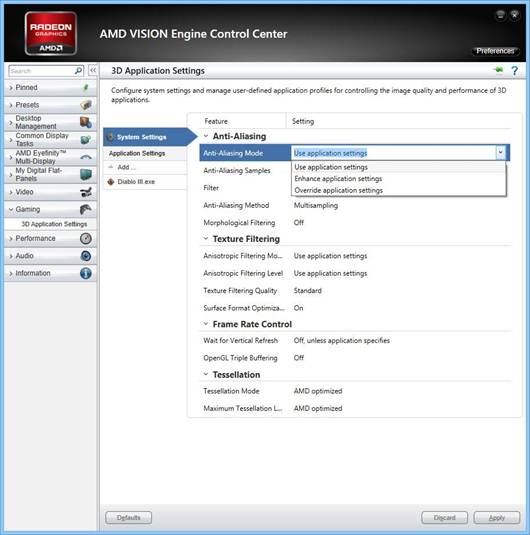Collapse the Texture Filtering section

pyautogui.click(x=206, y=238)
